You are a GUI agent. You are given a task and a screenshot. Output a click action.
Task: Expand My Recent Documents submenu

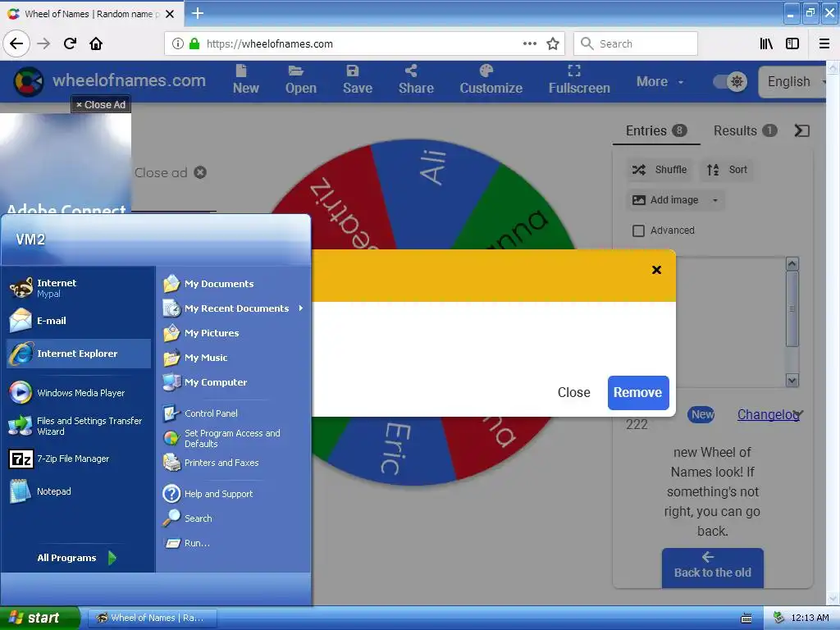(x=234, y=308)
